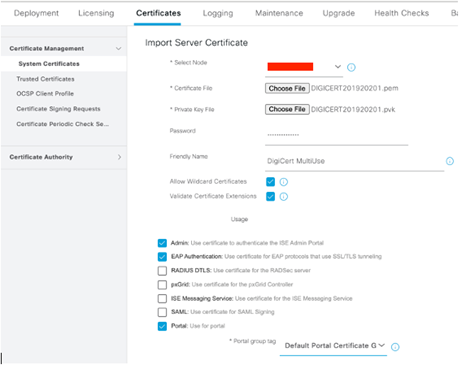Toggle the Portal usage checkbox
The height and width of the screenshot is (365, 462).
click(162, 326)
